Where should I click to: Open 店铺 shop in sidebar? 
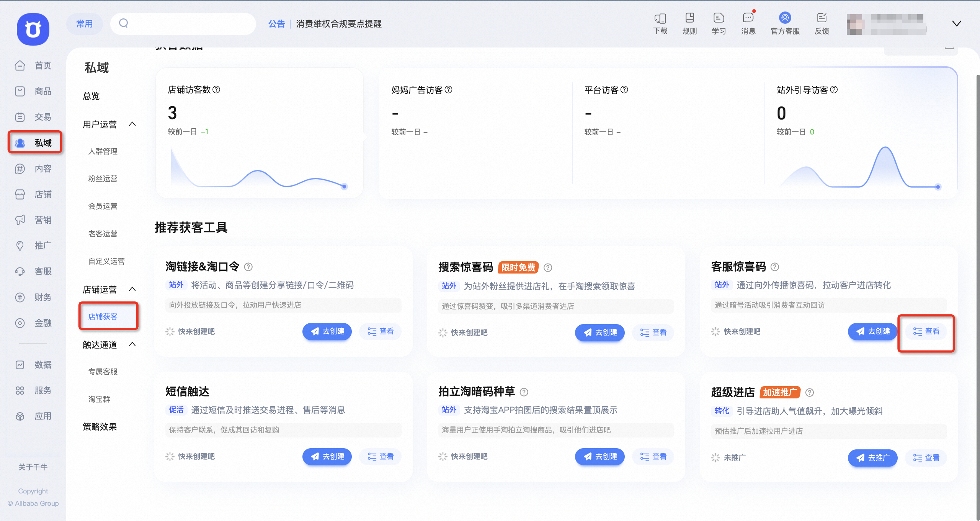[x=33, y=194]
